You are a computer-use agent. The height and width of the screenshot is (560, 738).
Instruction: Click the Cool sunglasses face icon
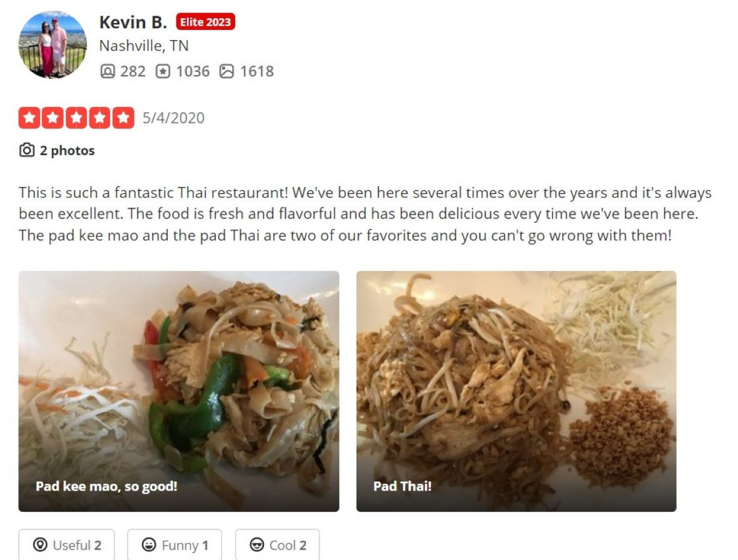coord(256,545)
